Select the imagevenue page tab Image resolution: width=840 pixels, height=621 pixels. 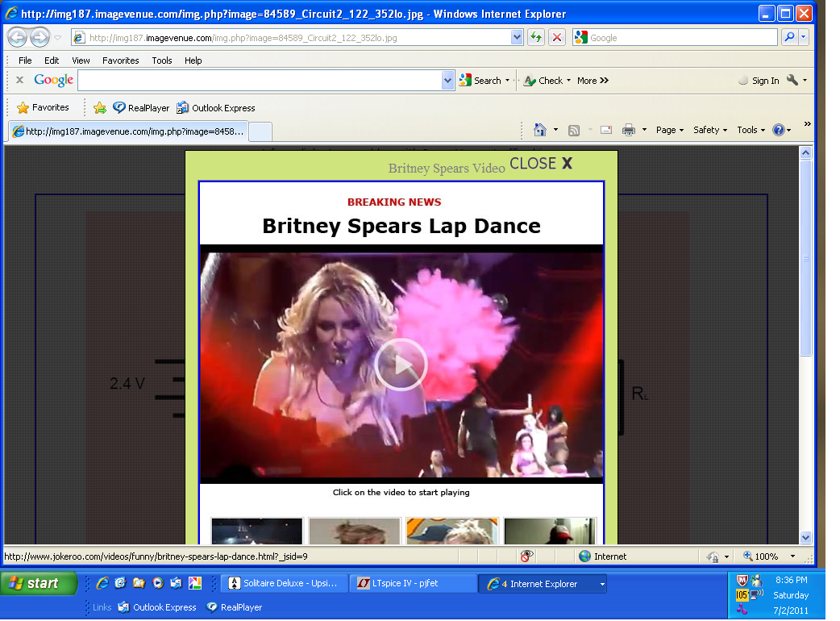click(128, 131)
